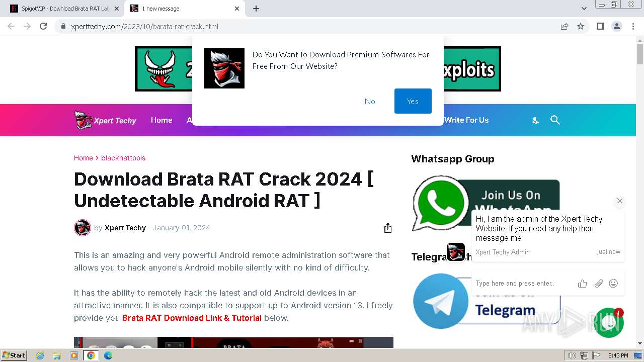Screen dimensions: 644x362
Task: Open blackhattools category link
Action: click(123, 158)
